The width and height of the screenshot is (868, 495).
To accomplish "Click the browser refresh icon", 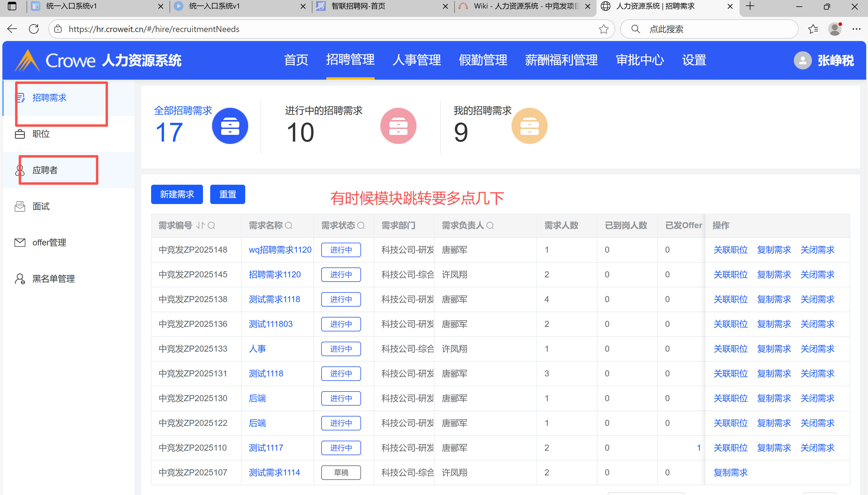I will point(34,29).
